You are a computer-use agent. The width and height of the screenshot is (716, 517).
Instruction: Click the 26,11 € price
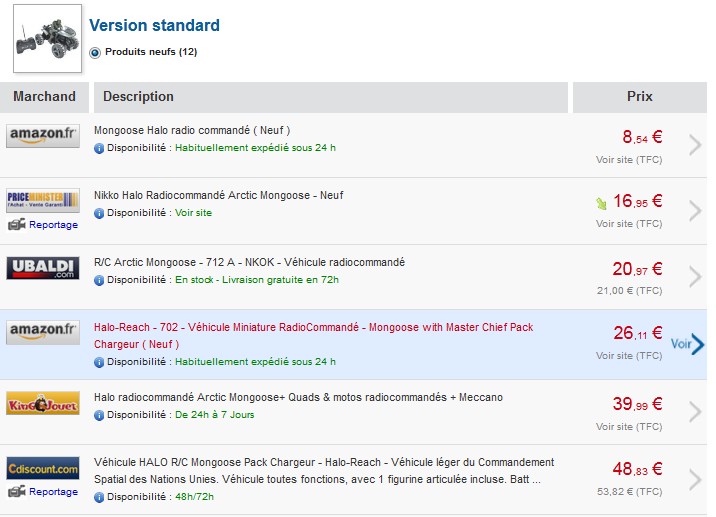pyautogui.click(x=637, y=333)
